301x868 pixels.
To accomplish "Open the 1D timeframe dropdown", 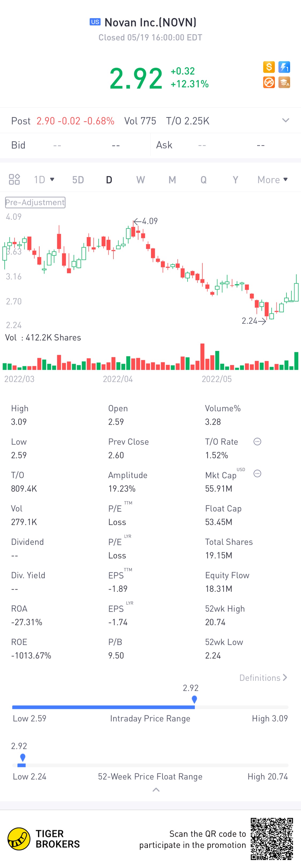I will 44,179.
